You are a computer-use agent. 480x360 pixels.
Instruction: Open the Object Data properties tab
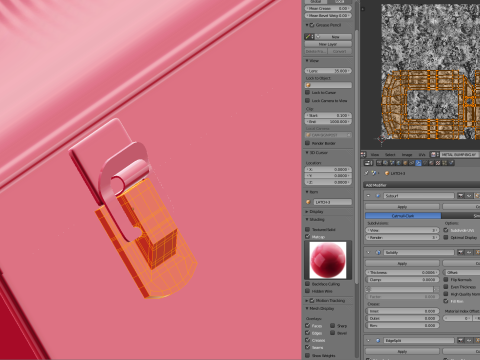(425, 163)
